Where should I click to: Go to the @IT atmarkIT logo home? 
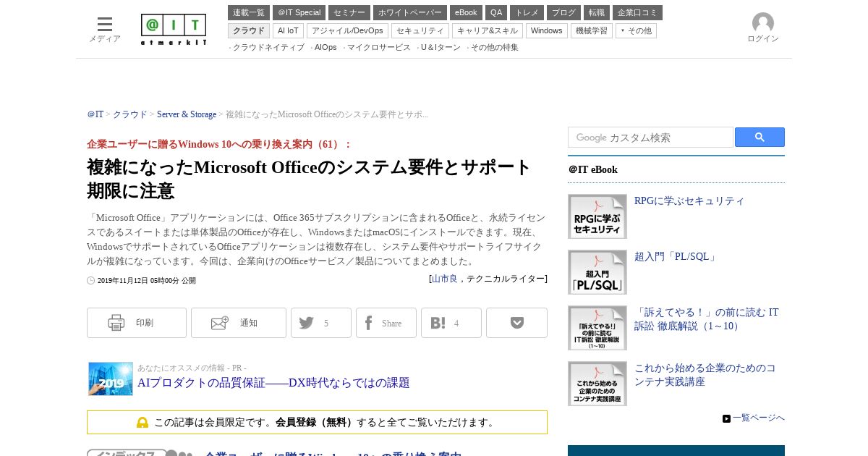click(174, 30)
